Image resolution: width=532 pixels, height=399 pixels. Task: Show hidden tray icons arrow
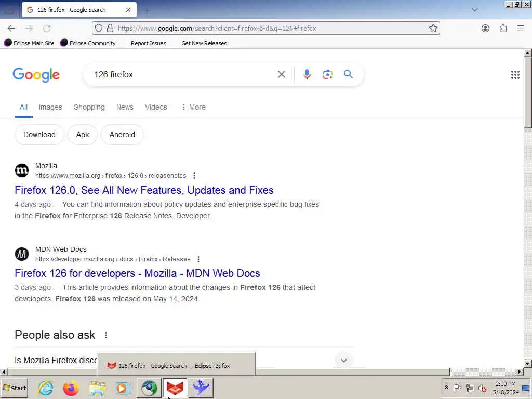[446, 387]
